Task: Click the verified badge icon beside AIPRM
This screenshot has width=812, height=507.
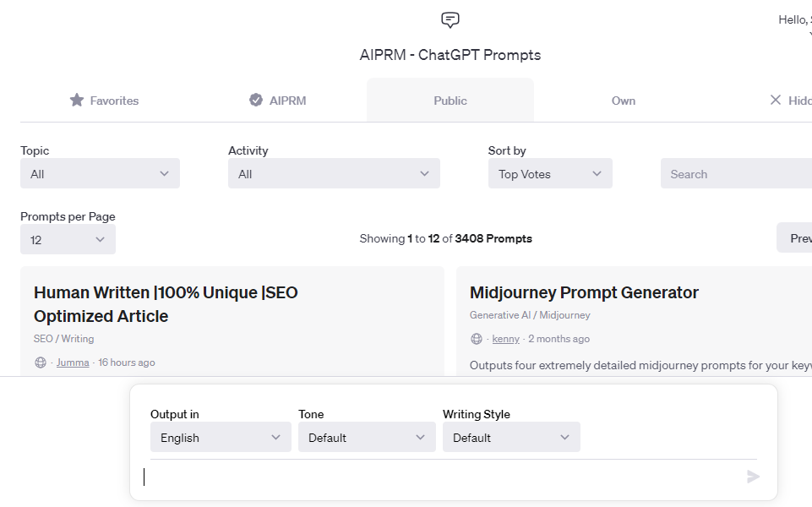Action: (256, 100)
